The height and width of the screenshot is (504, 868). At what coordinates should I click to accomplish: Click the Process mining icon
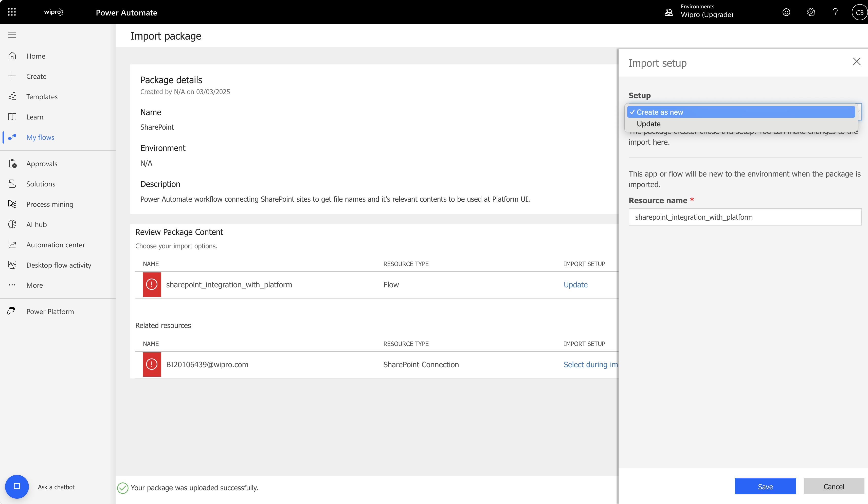coord(12,204)
